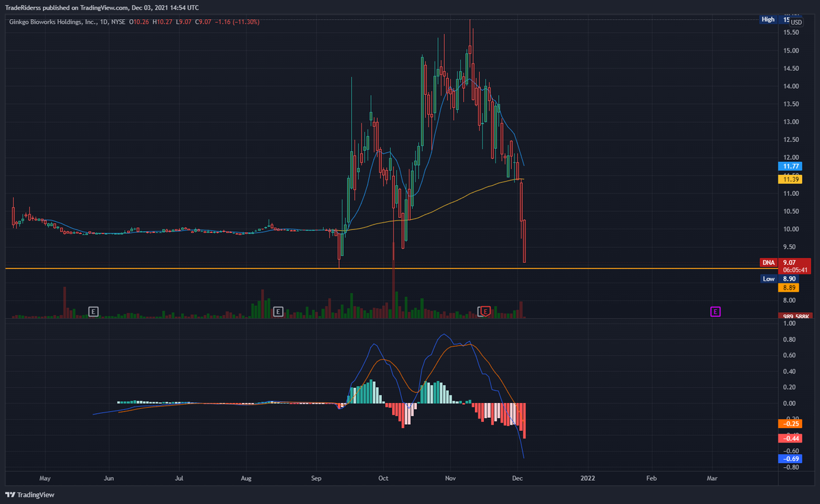Viewport: 820px width, 504px height.
Task: Click the orange −0.25 MACD signal label
Action: (x=791, y=423)
